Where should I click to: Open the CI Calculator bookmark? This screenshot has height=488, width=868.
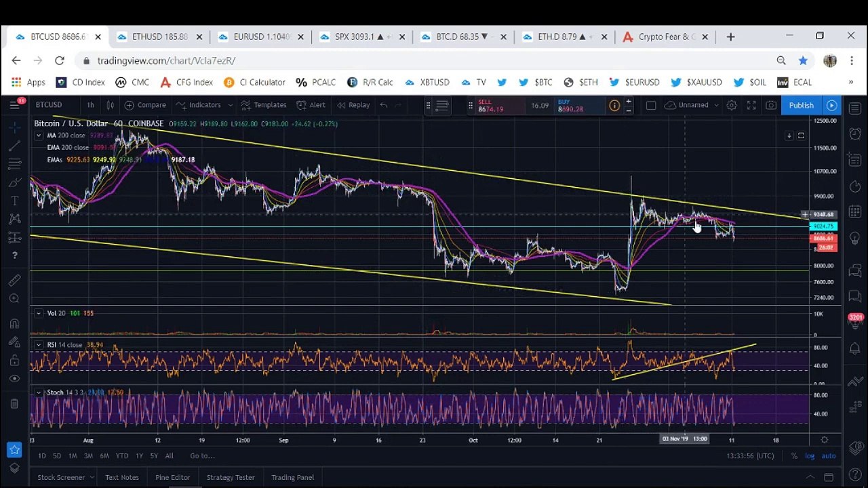[255, 82]
